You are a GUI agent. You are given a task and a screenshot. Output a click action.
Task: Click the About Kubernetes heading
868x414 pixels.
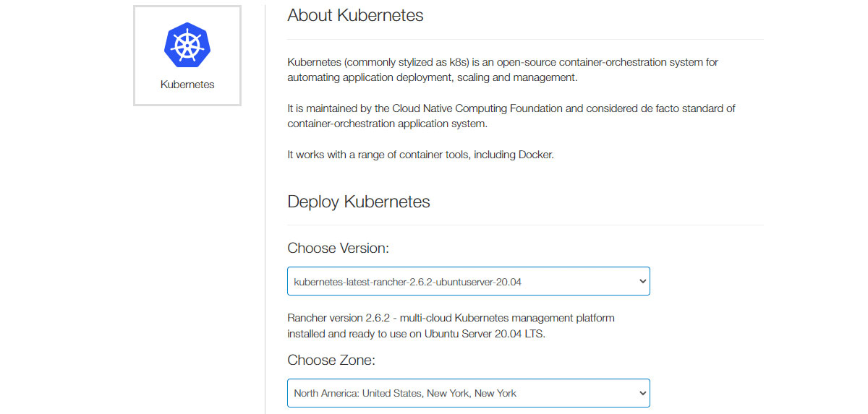pyautogui.click(x=355, y=15)
